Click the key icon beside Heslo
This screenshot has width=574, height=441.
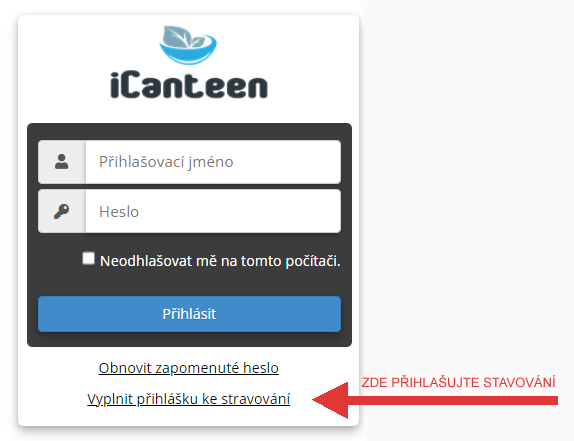coord(62,211)
